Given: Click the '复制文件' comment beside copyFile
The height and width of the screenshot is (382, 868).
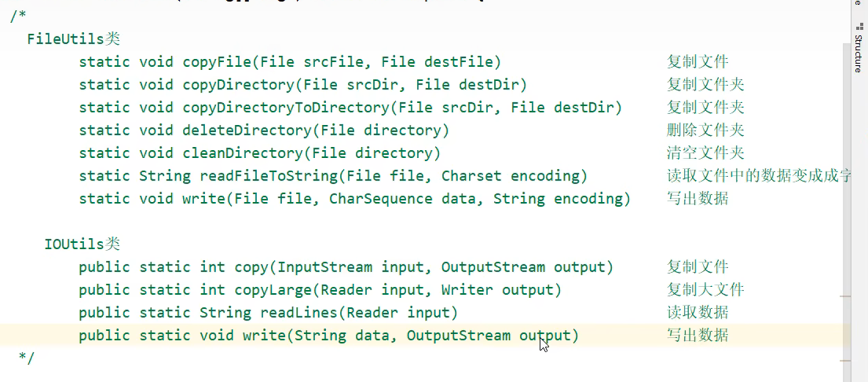Looking at the screenshot, I should (x=698, y=62).
